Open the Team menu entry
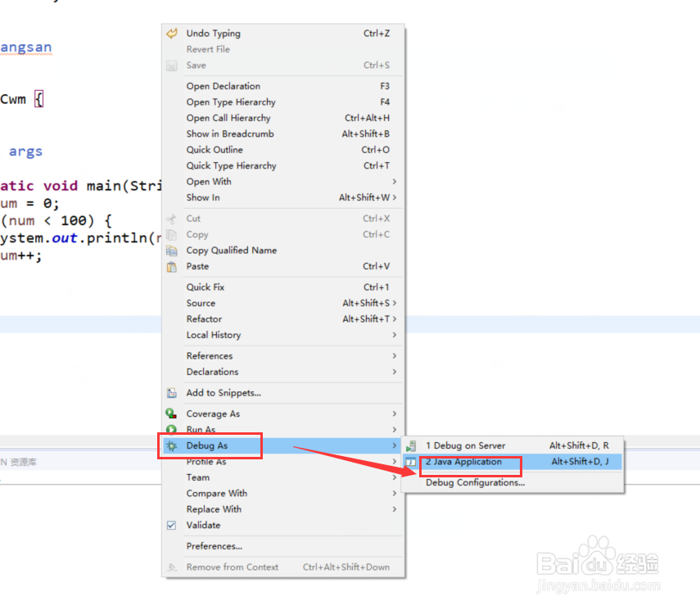 (283, 477)
